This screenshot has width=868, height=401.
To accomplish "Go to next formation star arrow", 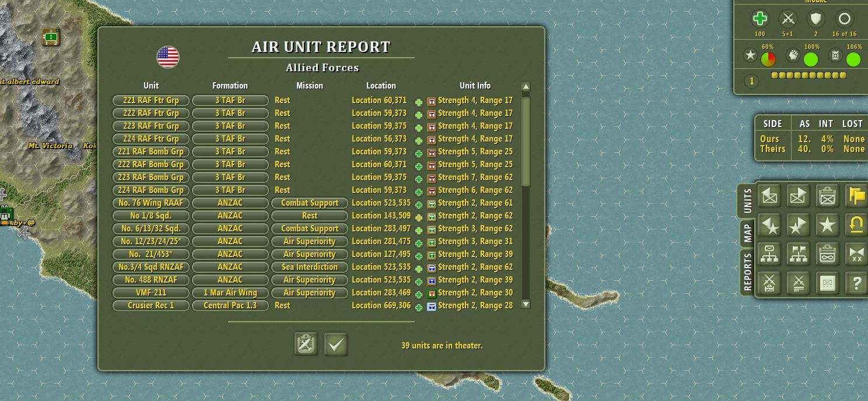I will (798, 226).
